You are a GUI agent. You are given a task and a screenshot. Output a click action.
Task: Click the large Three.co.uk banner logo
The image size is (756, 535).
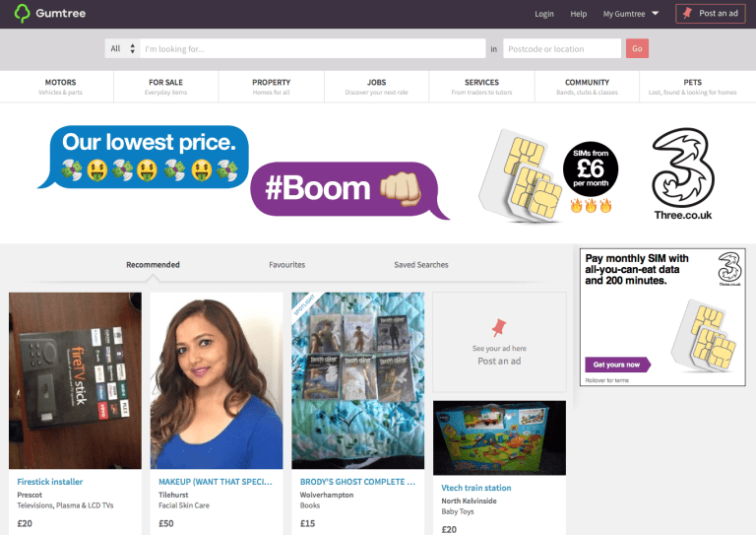[681, 173]
